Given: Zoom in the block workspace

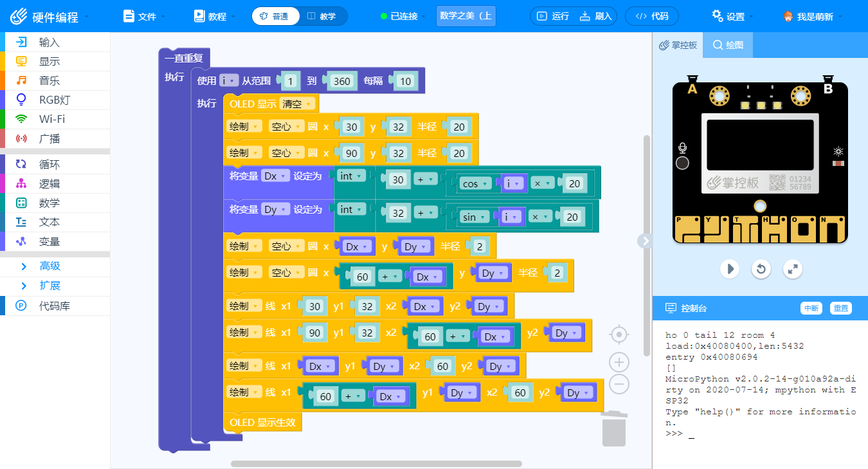Looking at the screenshot, I should click(x=619, y=361).
